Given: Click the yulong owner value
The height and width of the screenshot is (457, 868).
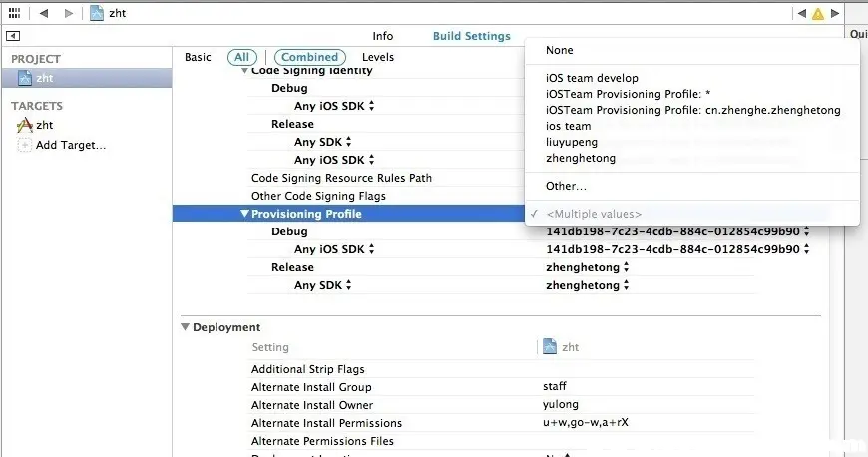Looking at the screenshot, I should (561, 404).
